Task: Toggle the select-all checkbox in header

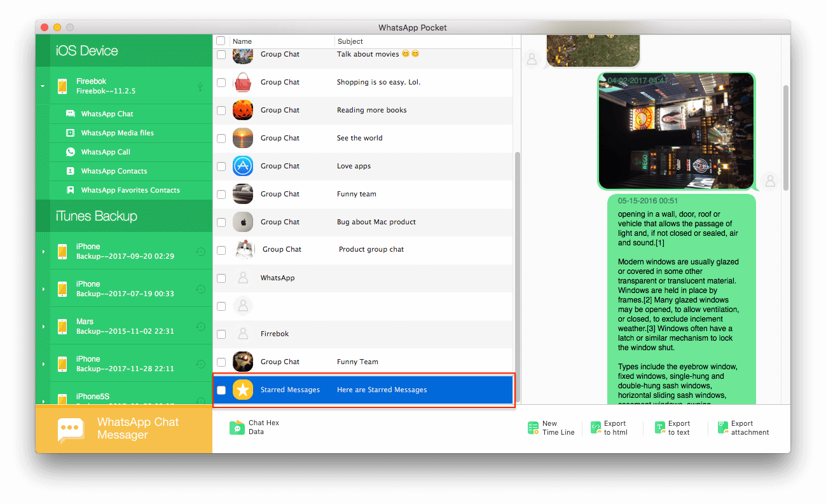Action: pyautogui.click(x=221, y=41)
